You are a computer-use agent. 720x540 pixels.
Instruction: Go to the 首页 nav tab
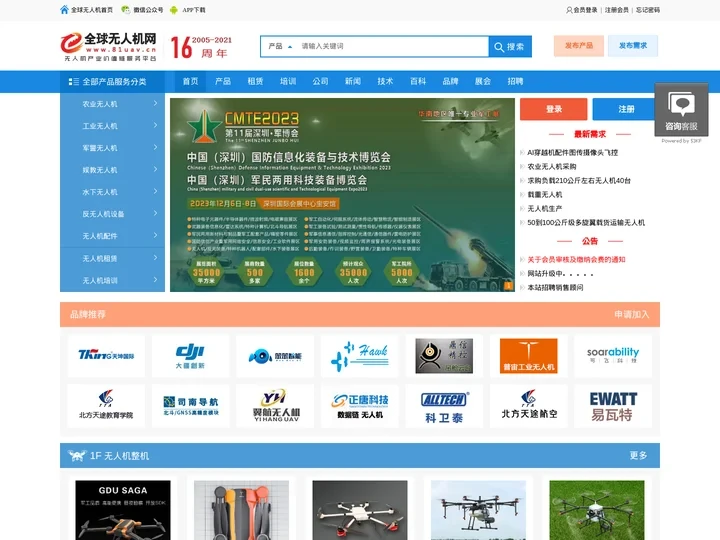click(191, 82)
